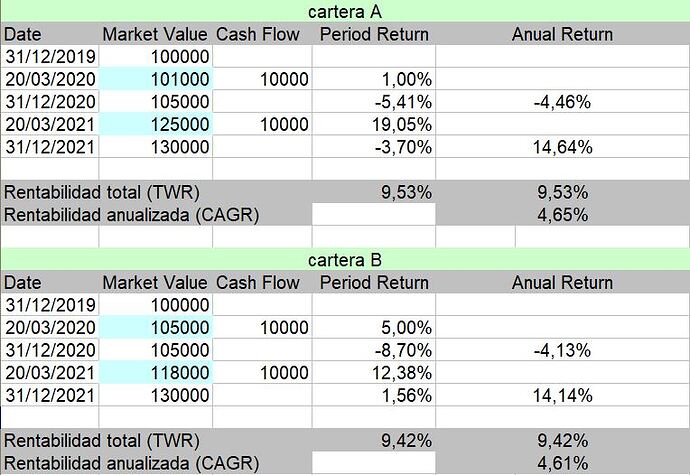Screen dimensions: 690x475
Task: Click cartera B anual return 14,14% cell
Action: coord(562,395)
